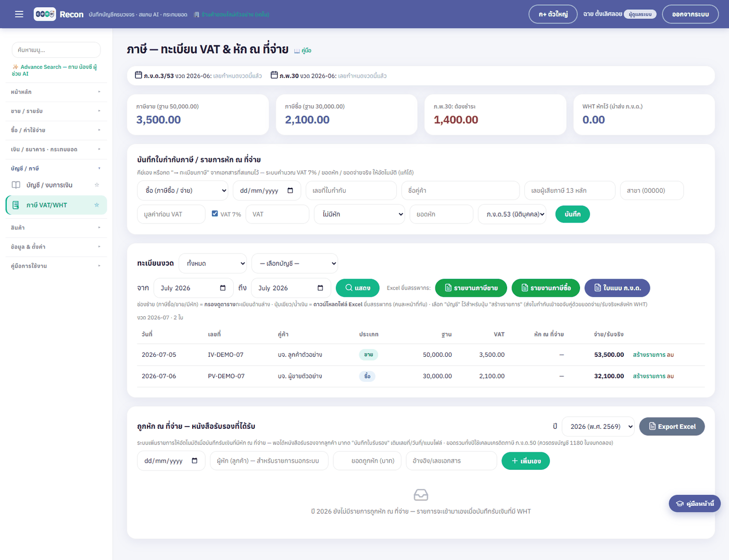This screenshot has width=729, height=560.
Task: Click the + เพิ่มเอง add button
Action: [526, 461]
